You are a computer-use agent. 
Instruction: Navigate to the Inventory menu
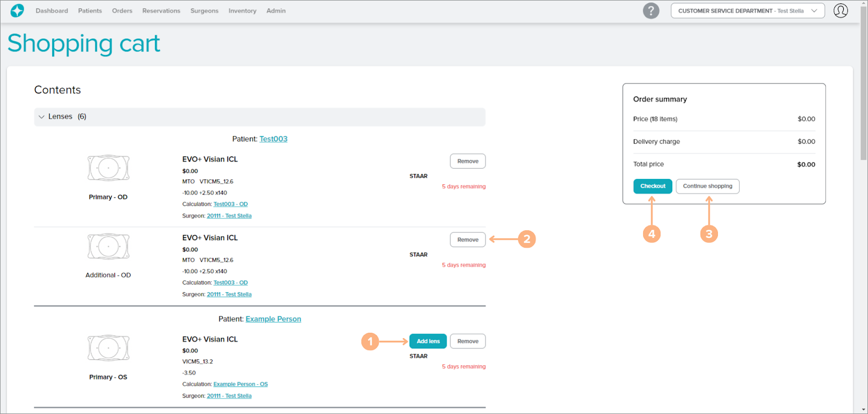(242, 11)
